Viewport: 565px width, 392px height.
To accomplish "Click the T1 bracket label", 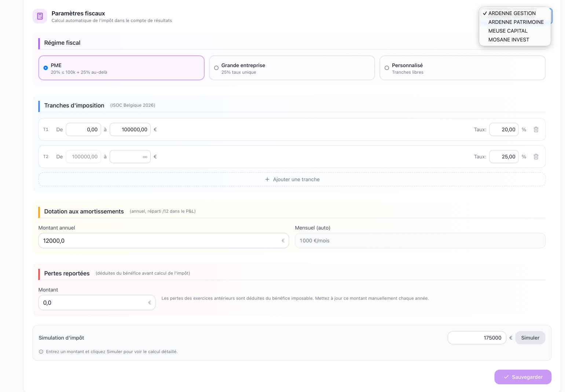I will (46, 129).
